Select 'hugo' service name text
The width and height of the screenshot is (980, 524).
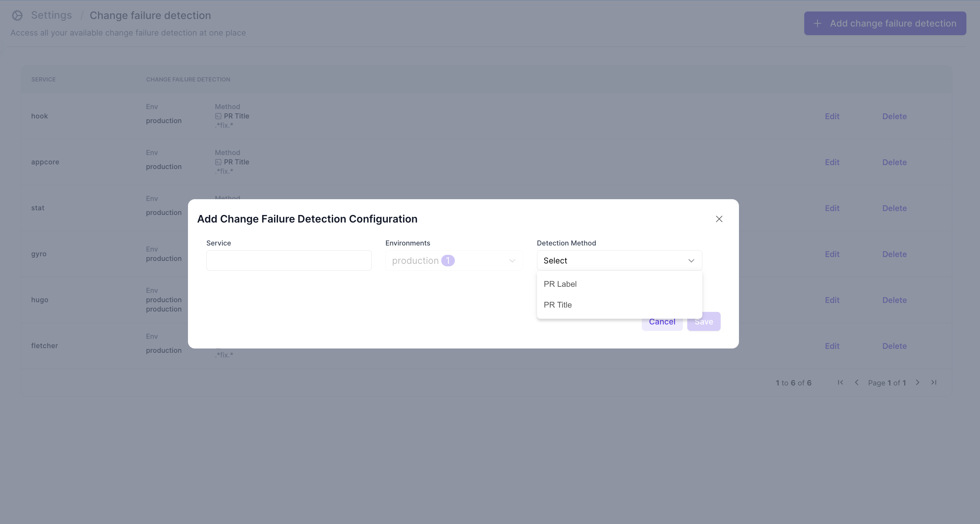pyautogui.click(x=39, y=300)
